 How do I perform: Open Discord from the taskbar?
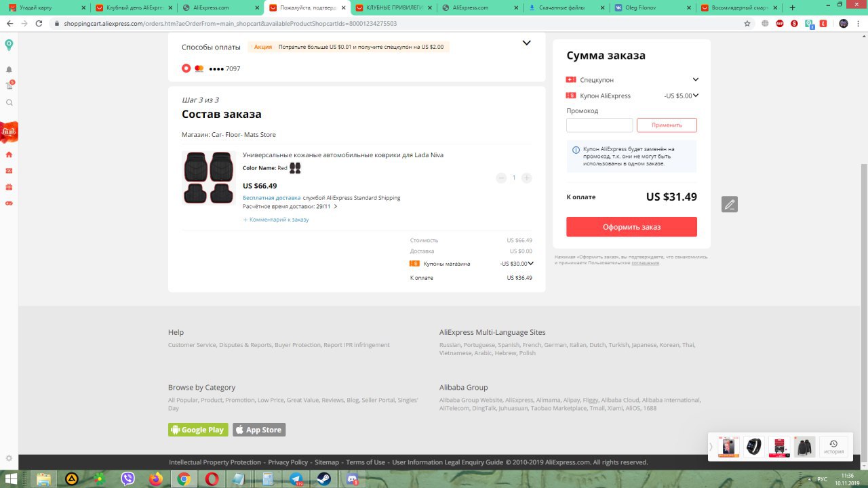coord(351,479)
